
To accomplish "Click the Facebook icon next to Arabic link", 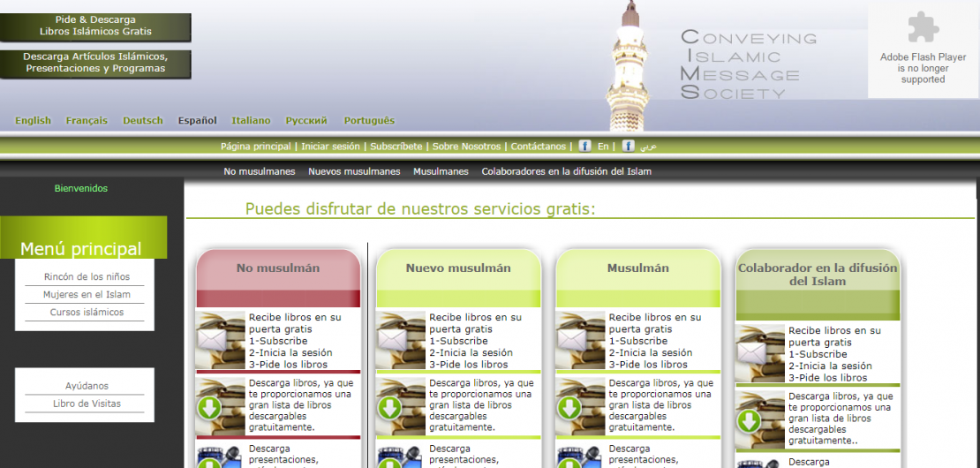I will click(x=628, y=146).
